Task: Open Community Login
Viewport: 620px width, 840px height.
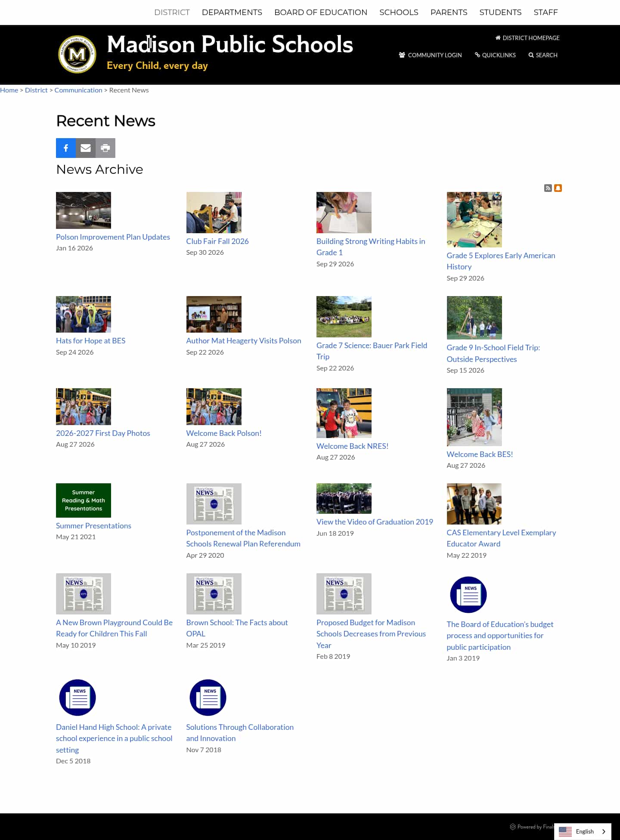Action: (x=430, y=55)
